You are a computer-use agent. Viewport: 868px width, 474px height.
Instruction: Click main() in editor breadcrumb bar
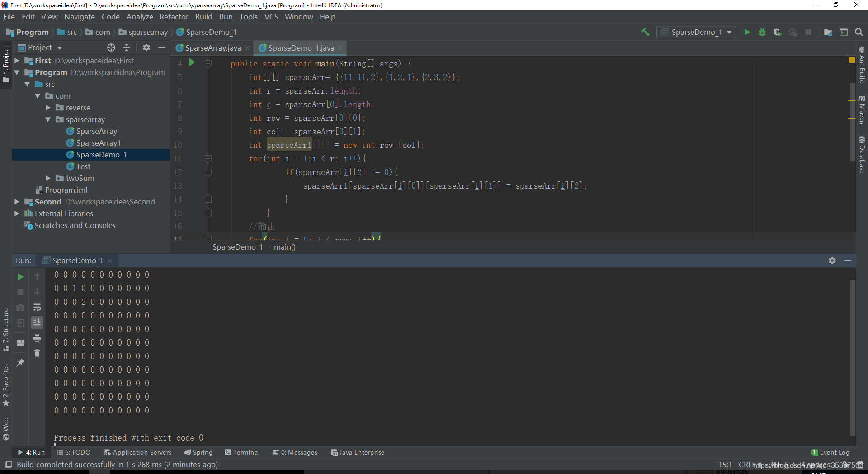tap(285, 247)
